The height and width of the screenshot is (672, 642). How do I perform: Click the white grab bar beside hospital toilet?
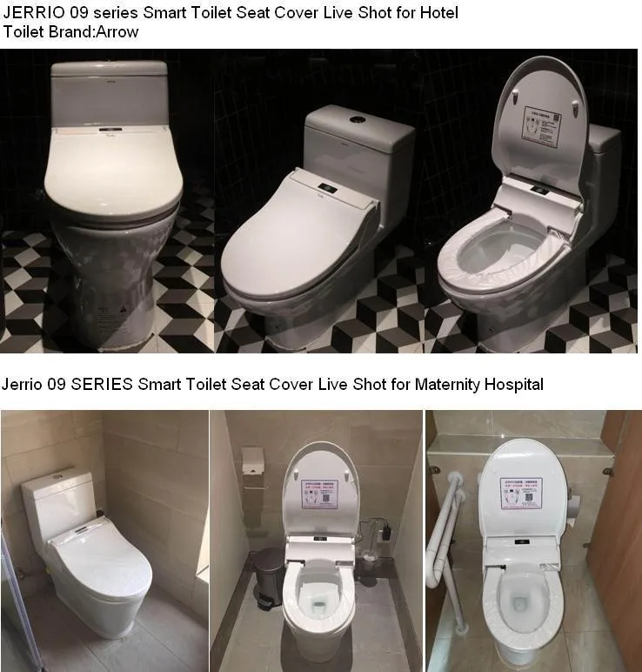446,553
